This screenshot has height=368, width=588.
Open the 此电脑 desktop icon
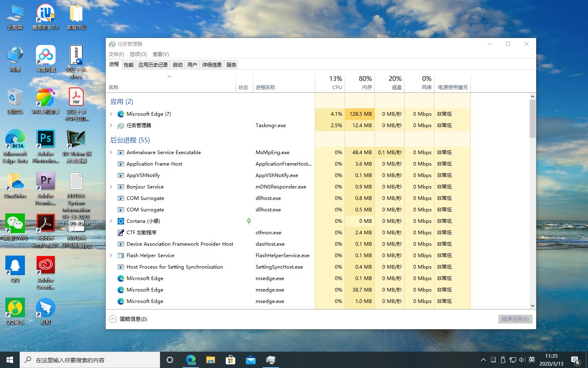15,17
